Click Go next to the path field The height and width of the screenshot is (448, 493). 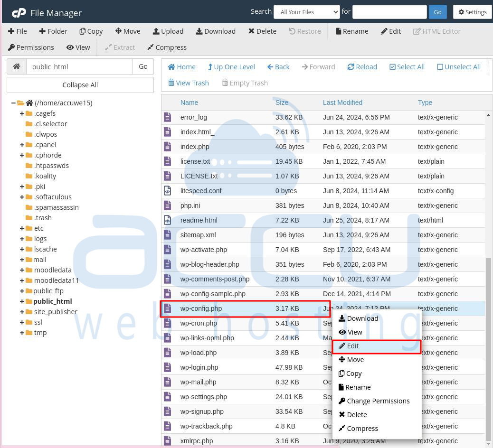coord(143,66)
